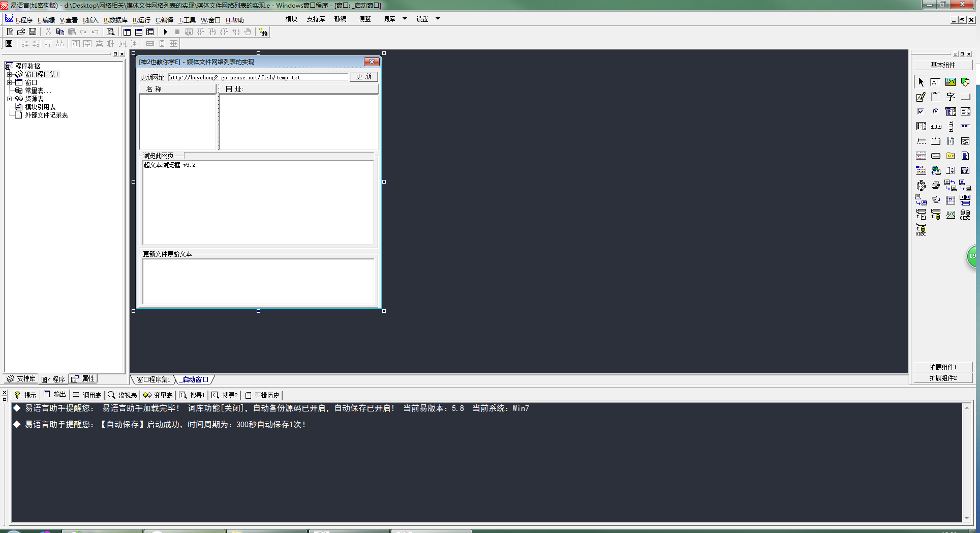Image resolution: width=980 pixels, height=533 pixels.
Task: Pick the checkbox component in palette
Action: [921, 111]
